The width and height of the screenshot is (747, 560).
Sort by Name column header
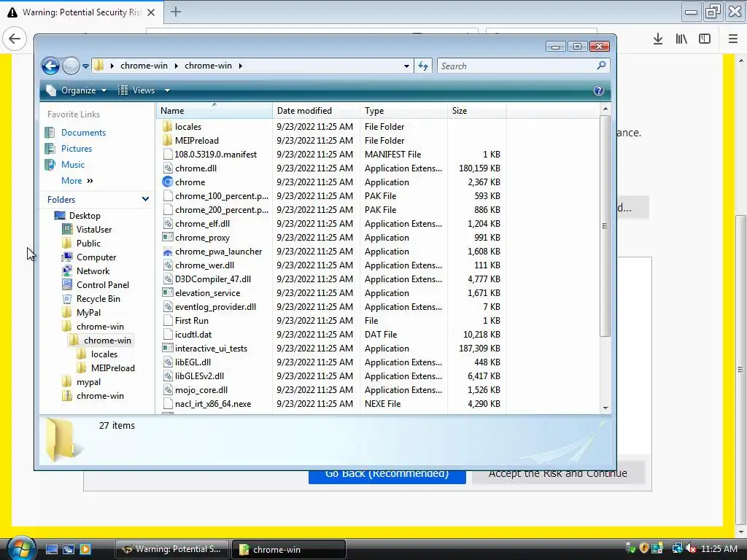214,111
